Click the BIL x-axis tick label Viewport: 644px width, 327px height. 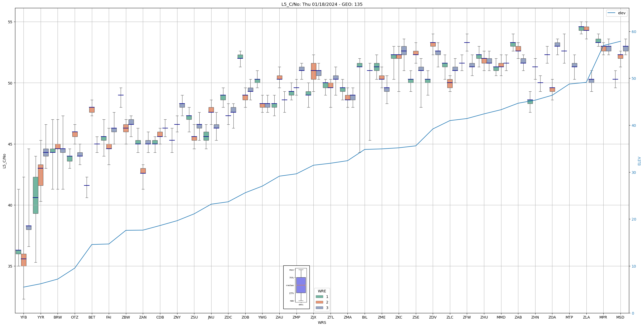coord(364,317)
